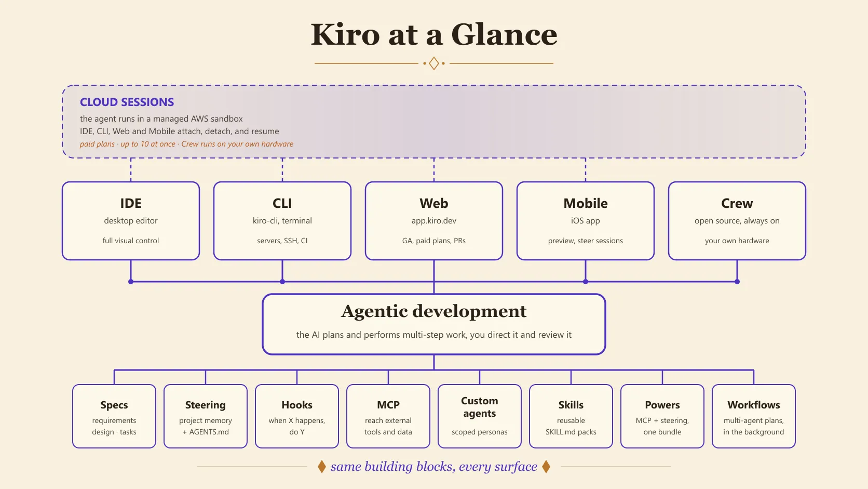Screen dimensions: 868x489
Task: Click the "kiro-cli, terminal" text
Action: (x=282, y=220)
